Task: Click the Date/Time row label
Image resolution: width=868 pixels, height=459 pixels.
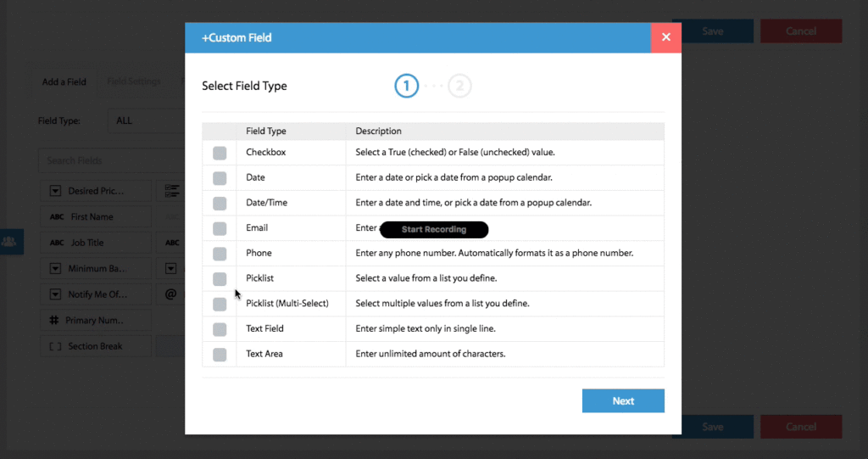Action: point(267,203)
